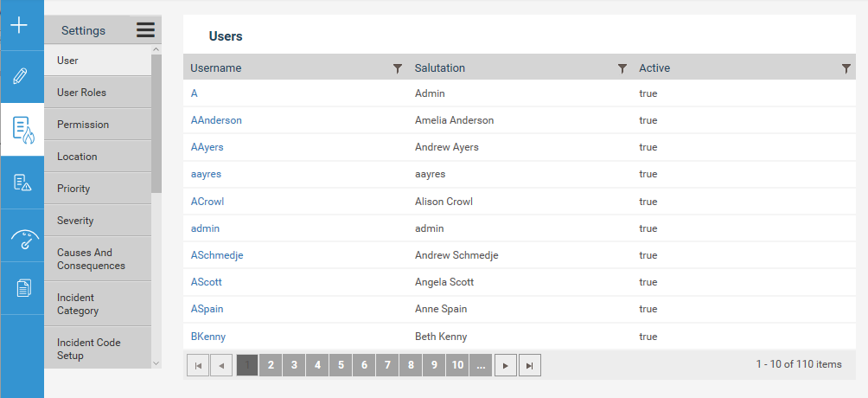This screenshot has height=398, width=868.
Task: Click the stacked documents reports icon
Action: pyautogui.click(x=24, y=288)
